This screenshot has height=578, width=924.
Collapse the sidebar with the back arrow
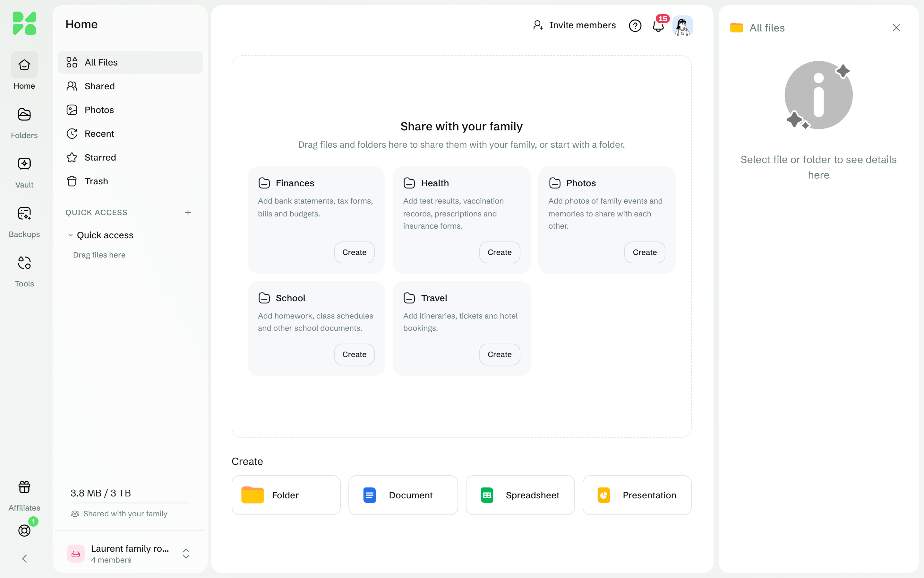click(24, 559)
